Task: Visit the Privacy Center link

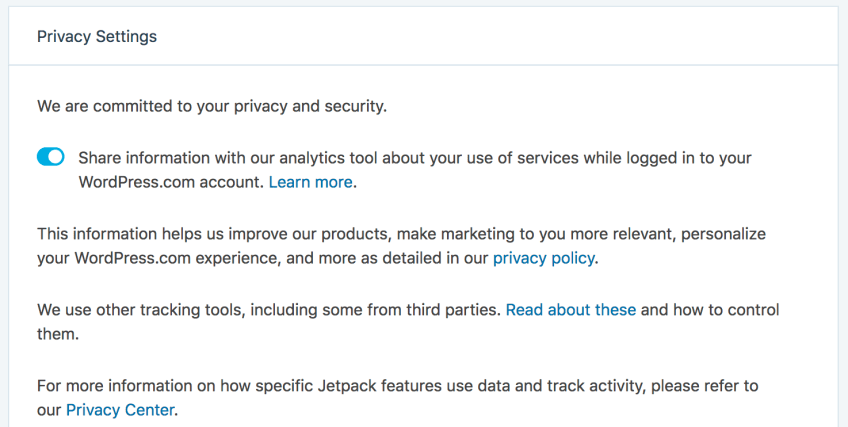Action: 120,409
